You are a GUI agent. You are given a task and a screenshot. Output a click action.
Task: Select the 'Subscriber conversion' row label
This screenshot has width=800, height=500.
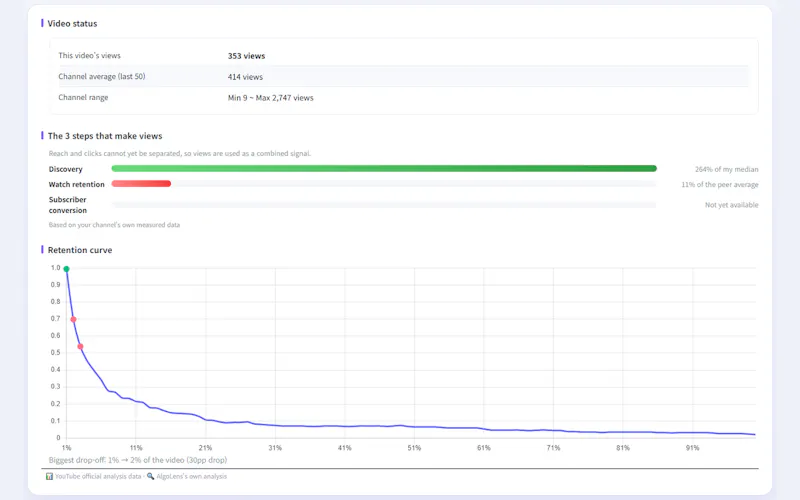[68, 205]
